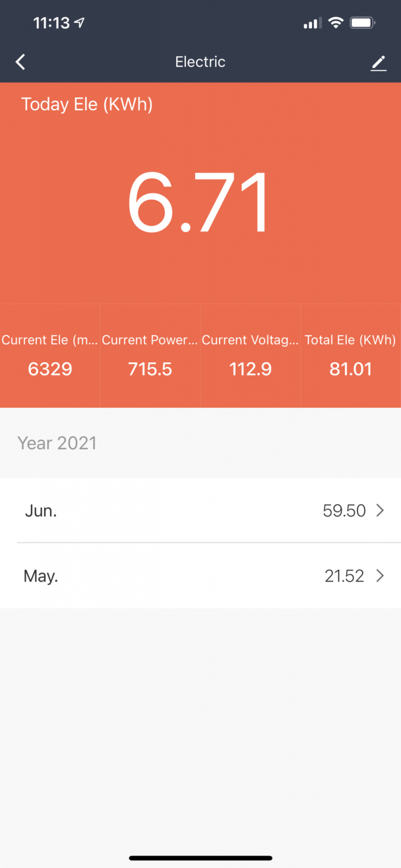Tap the 11:13 clock in status bar

coord(51,23)
